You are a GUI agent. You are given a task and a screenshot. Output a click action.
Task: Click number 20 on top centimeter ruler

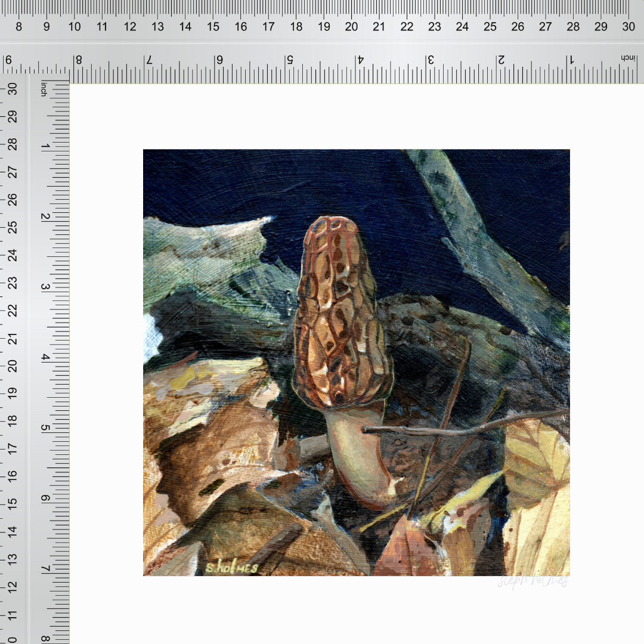(351, 27)
